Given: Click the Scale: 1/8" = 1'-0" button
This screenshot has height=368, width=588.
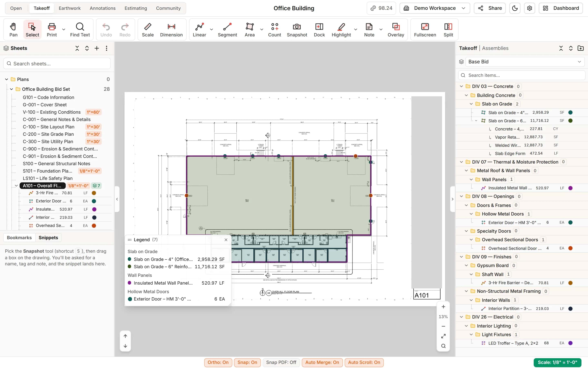Looking at the screenshot, I should (557, 362).
